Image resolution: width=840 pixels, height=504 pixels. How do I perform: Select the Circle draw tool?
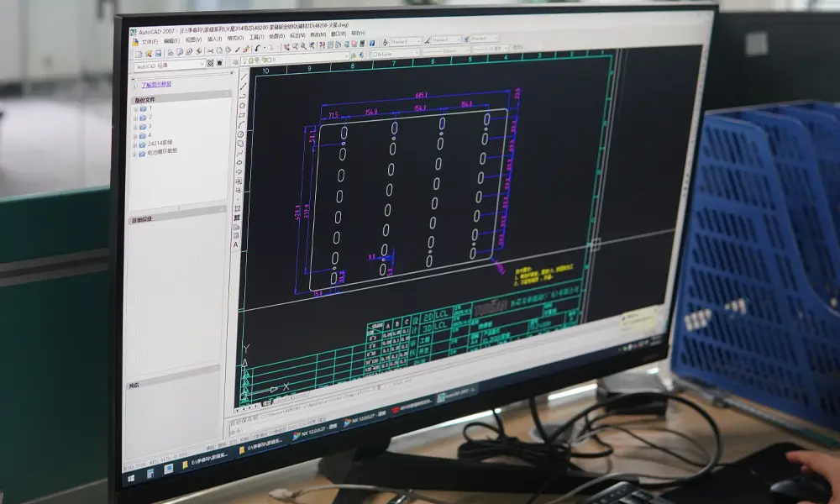(x=241, y=124)
